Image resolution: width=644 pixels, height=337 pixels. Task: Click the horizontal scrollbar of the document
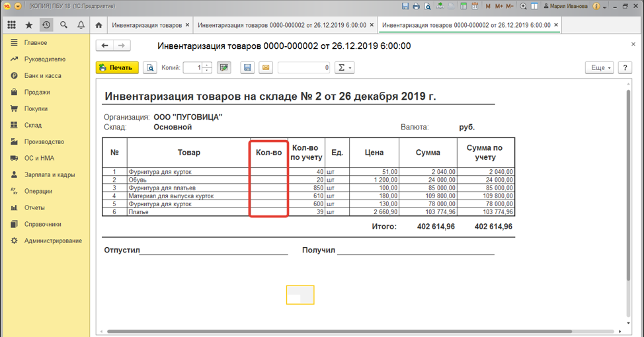point(331,332)
